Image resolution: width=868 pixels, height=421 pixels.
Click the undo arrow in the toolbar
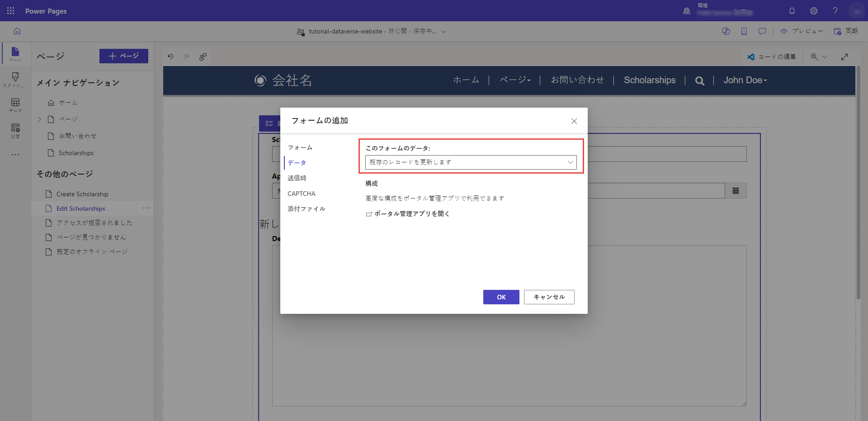170,57
